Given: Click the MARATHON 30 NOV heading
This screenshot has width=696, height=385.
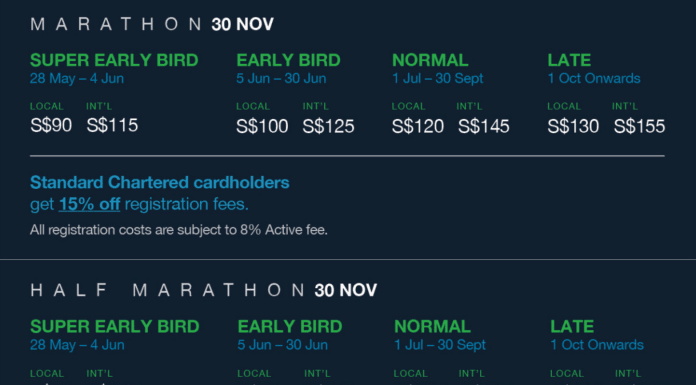Looking at the screenshot, I should click(x=152, y=24).
